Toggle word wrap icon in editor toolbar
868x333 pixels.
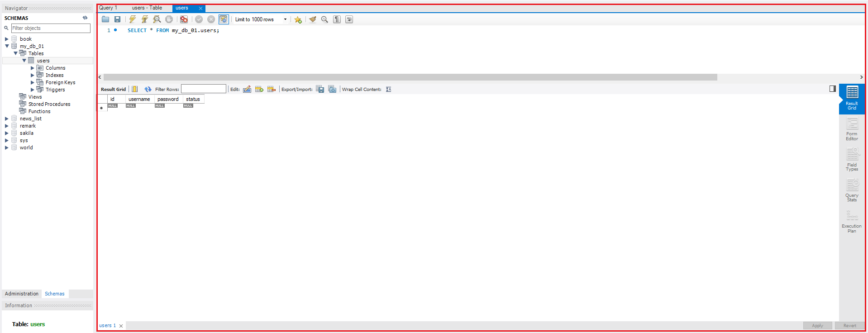click(349, 19)
